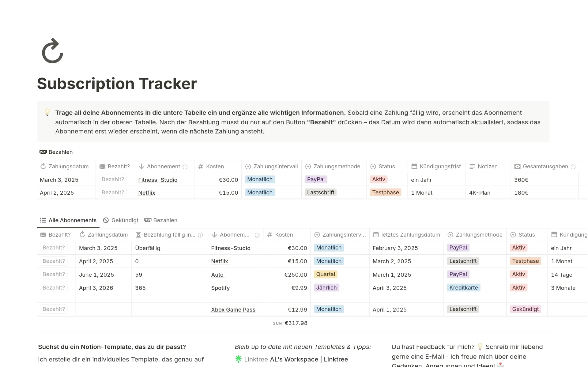Switch to the Gekündigt tab

[x=121, y=220]
